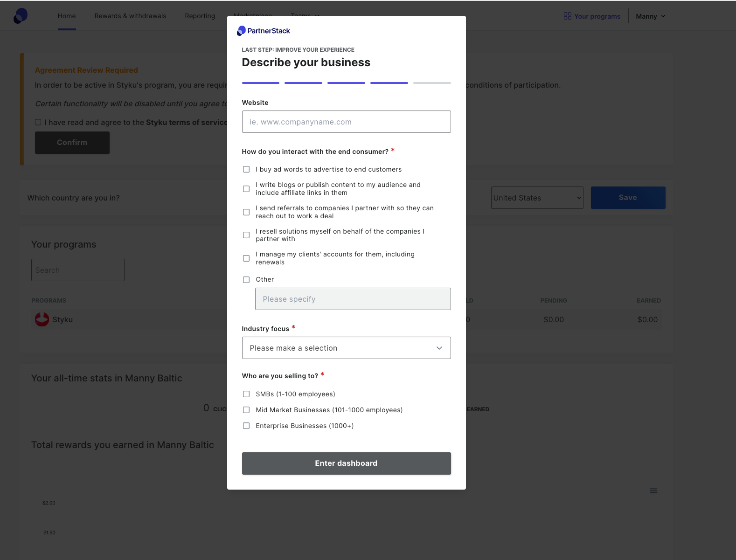
Task: Enable Enterprise Businesses (1000+) checkbox
Action: click(x=246, y=426)
